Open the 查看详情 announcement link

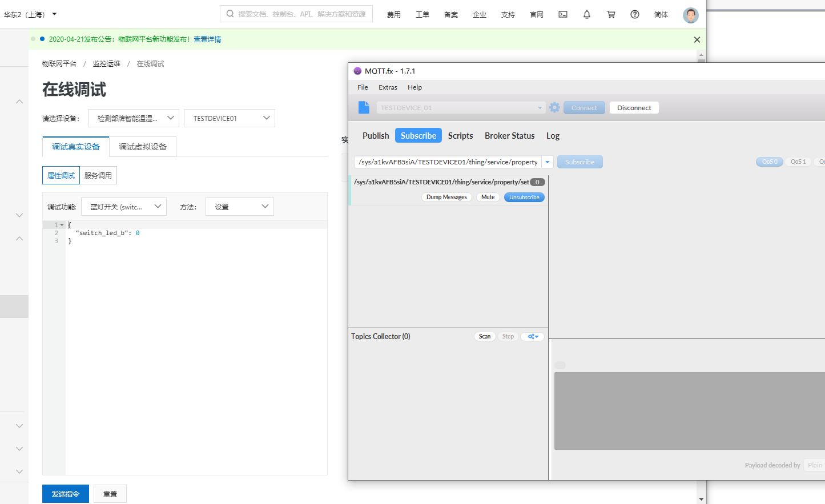click(207, 39)
